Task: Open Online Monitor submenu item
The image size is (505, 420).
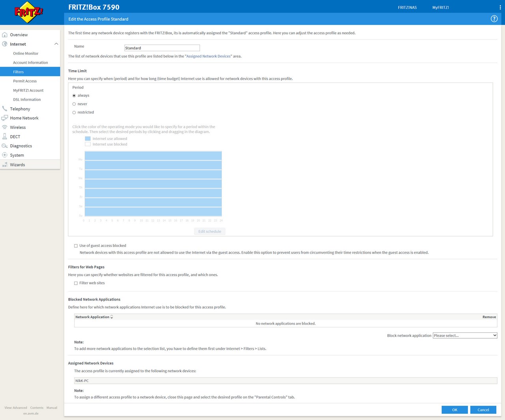Action: point(26,53)
